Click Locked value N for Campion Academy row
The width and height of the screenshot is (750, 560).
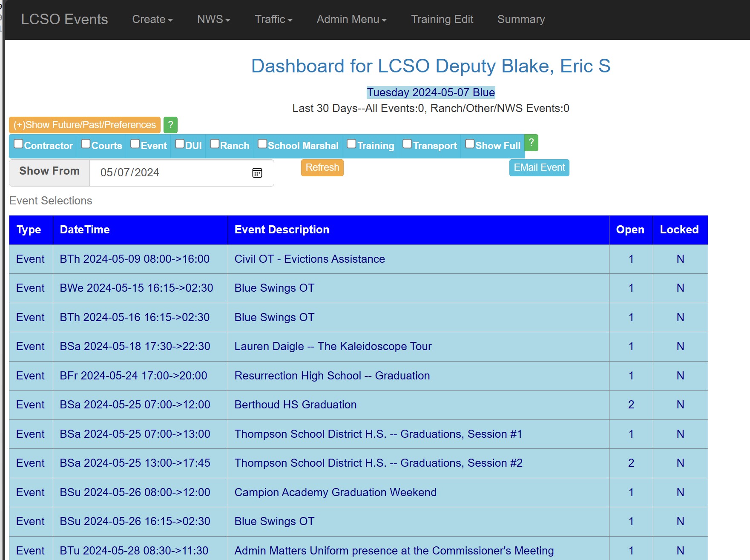681,493
